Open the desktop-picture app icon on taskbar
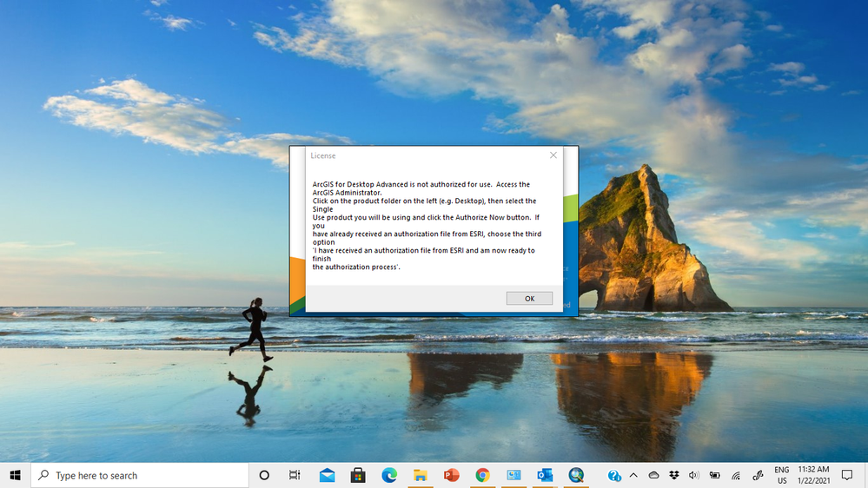868x488 pixels. click(514, 475)
